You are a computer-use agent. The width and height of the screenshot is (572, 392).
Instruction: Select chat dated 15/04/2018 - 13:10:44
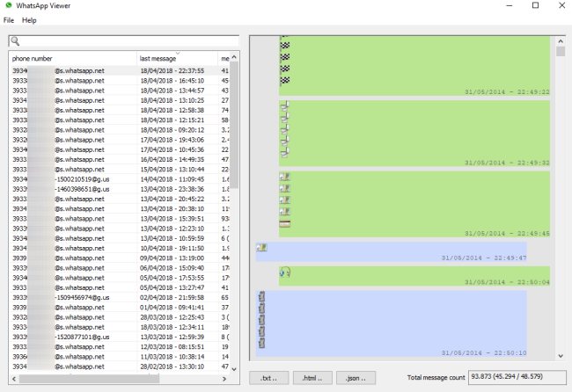point(120,169)
